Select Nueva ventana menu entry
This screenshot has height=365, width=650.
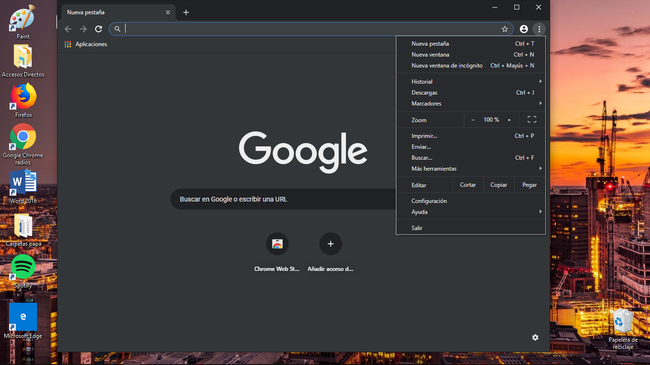click(471, 55)
